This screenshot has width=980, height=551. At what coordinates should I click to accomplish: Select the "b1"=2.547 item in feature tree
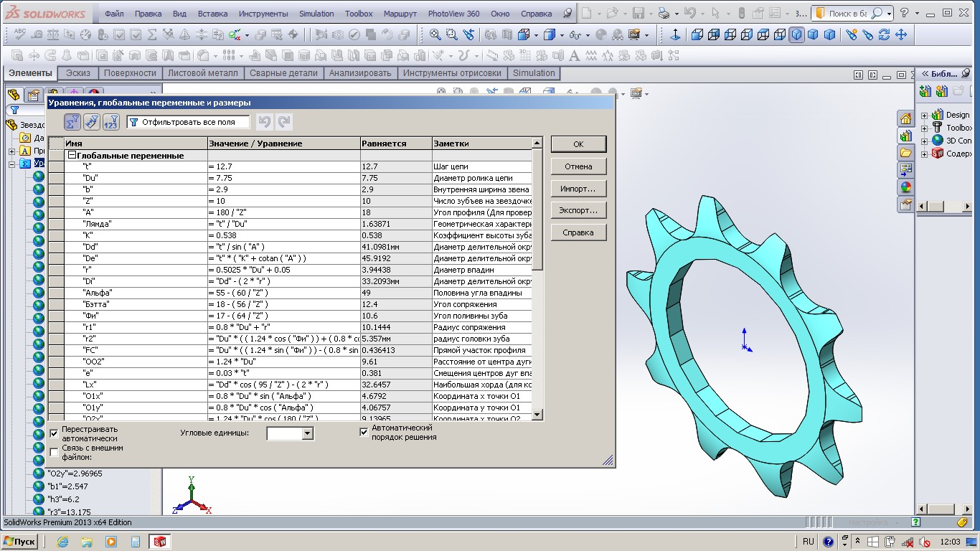[x=68, y=486]
